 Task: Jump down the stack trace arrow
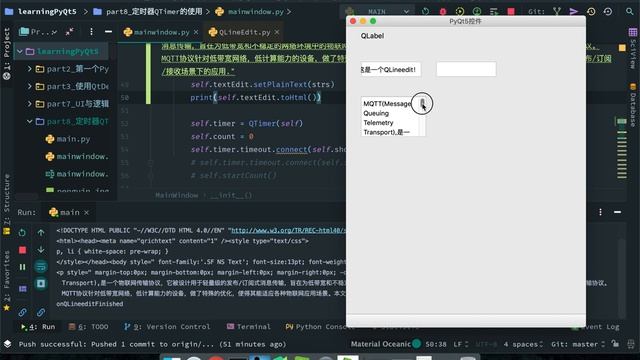click(41, 249)
